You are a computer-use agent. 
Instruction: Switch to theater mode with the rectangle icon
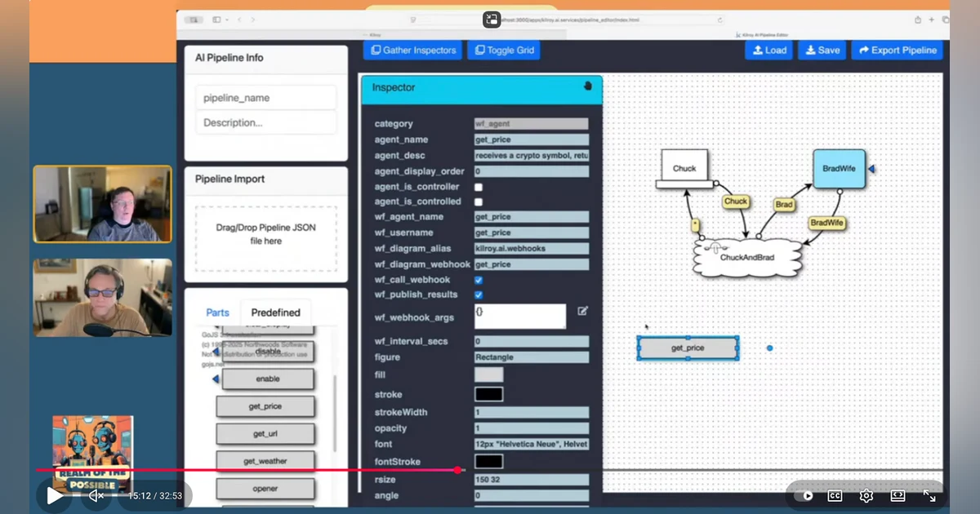click(x=898, y=495)
